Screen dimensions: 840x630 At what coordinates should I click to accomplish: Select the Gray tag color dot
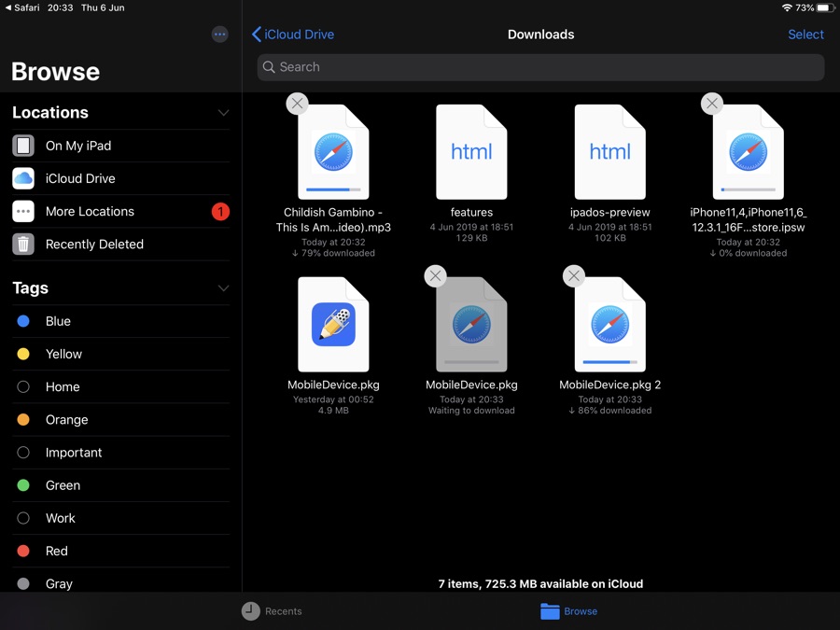click(x=23, y=583)
